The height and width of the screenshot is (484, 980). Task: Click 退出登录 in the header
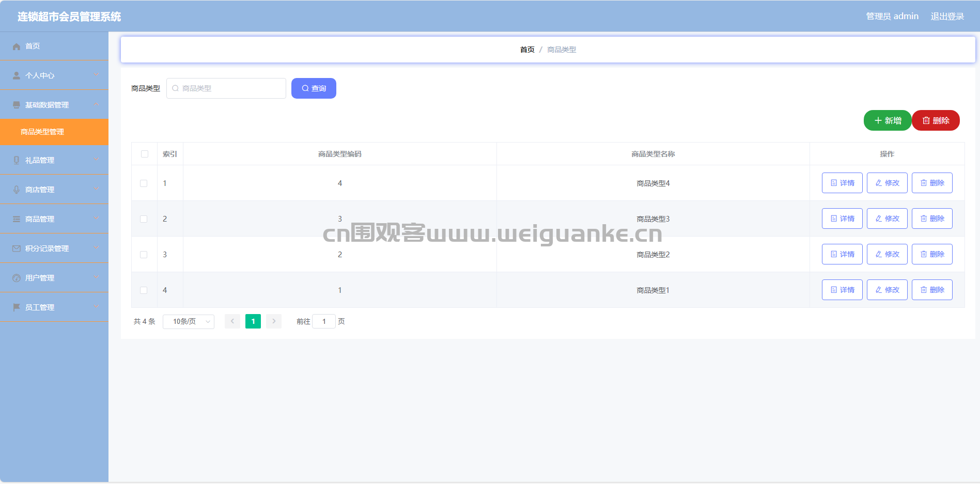coord(947,17)
